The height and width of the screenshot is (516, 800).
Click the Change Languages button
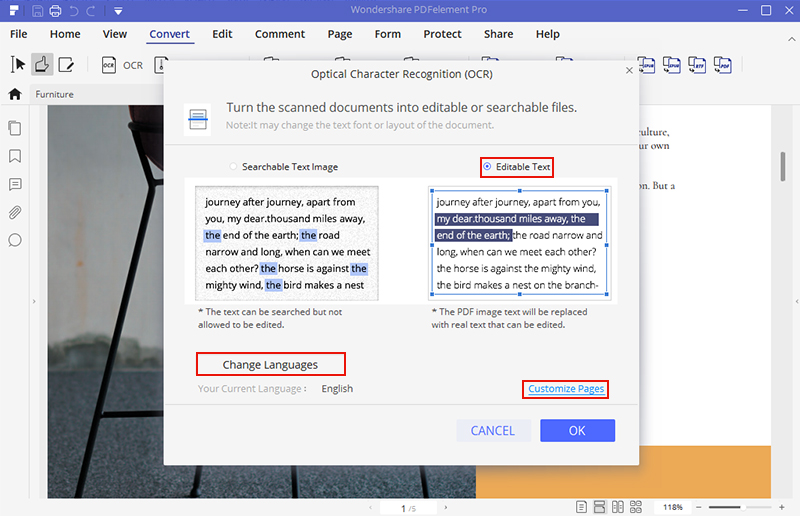(270, 365)
